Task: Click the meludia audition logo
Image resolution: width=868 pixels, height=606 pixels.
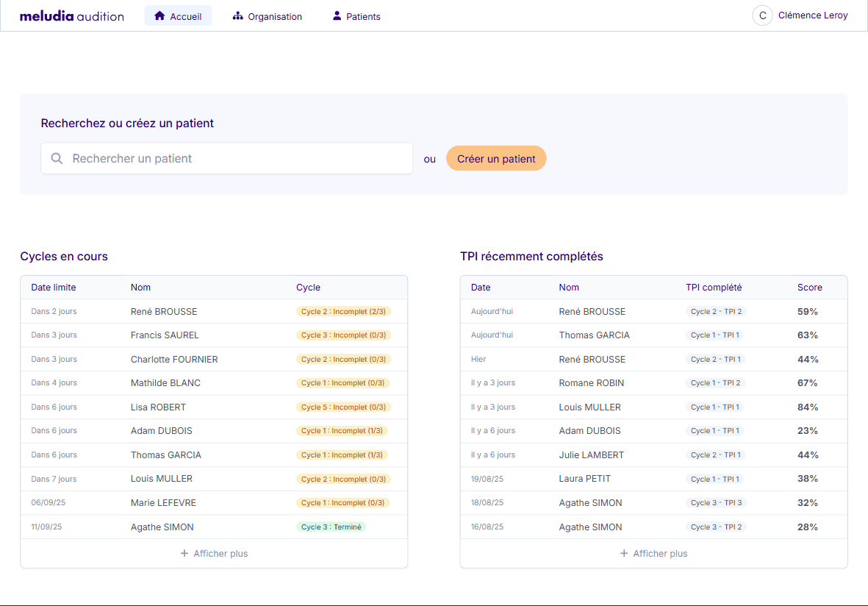Action: pyautogui.click(x=71, y=15)
